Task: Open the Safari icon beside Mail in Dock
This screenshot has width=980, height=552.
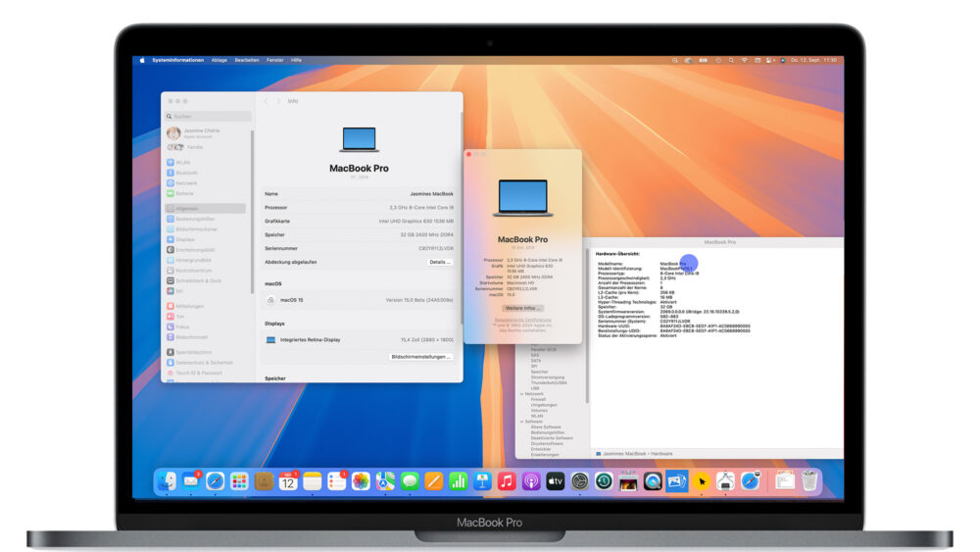Action: pyautogui.click(x=215, y=480)
